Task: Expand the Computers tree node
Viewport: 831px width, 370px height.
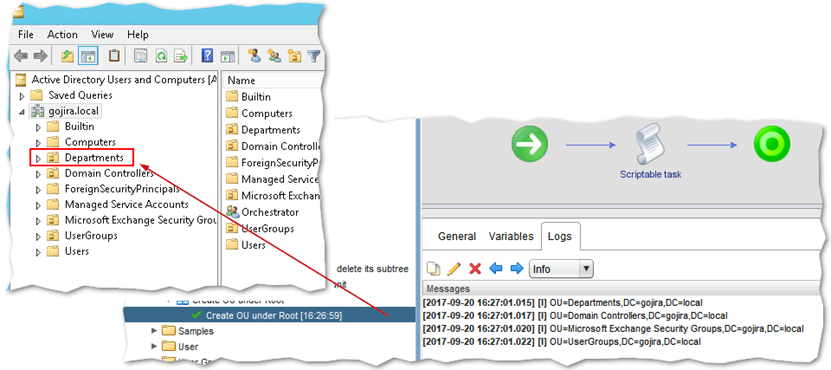Action: pos(38,143)
